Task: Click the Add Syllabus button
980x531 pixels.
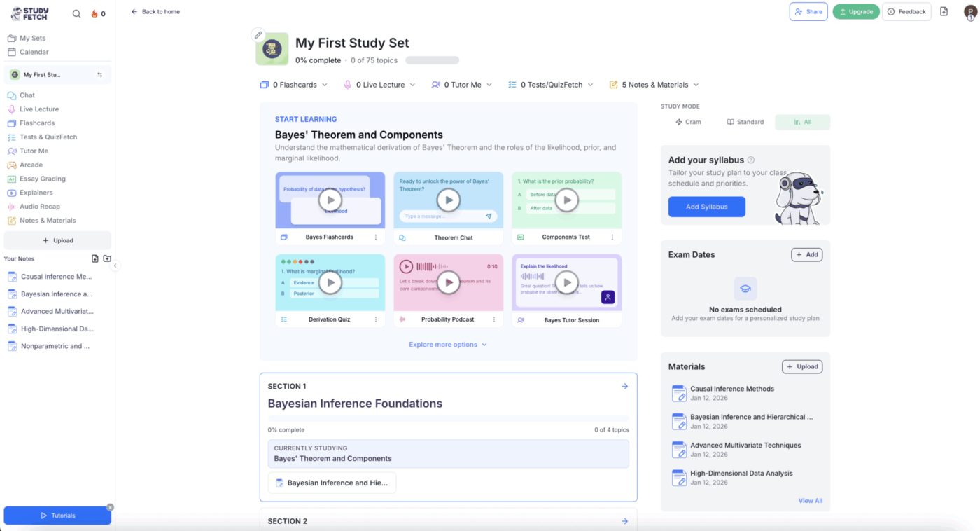Action: 706,207
